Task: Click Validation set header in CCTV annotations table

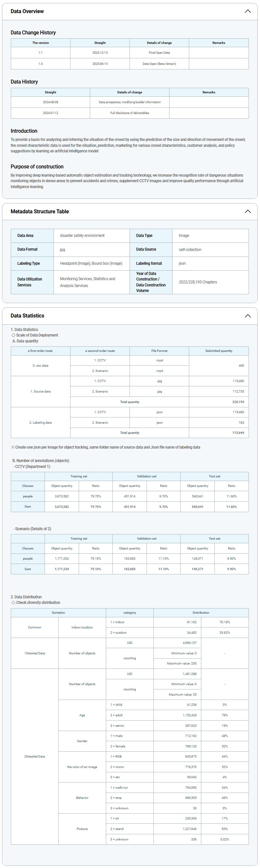Action: [x=146, y=476]
